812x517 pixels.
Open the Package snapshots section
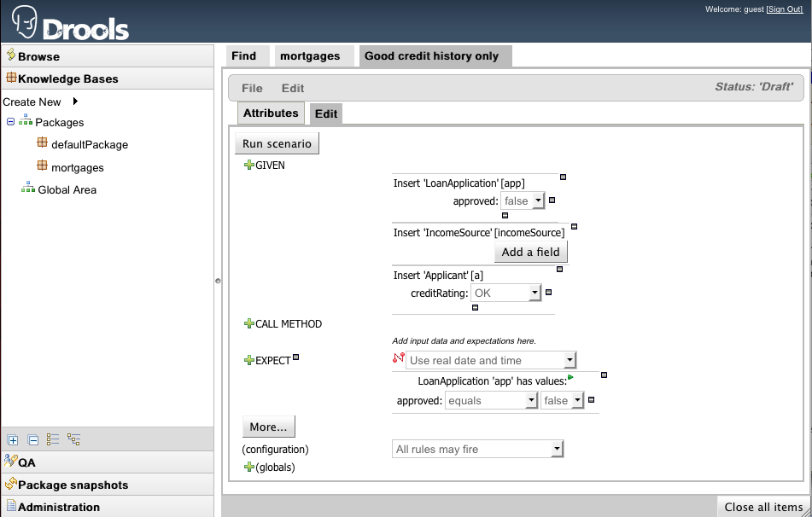[x=108, y=485]
